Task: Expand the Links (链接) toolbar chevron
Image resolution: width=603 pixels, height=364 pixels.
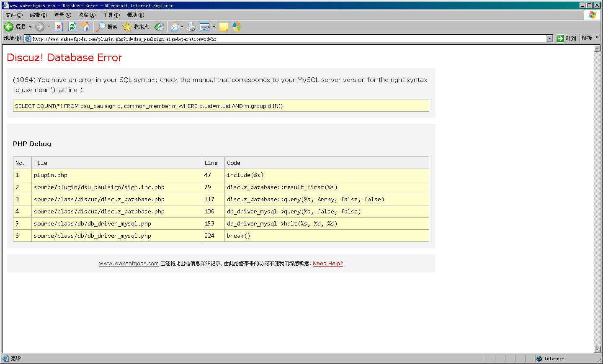Action: pyautogui.click(x=597, y=38)
